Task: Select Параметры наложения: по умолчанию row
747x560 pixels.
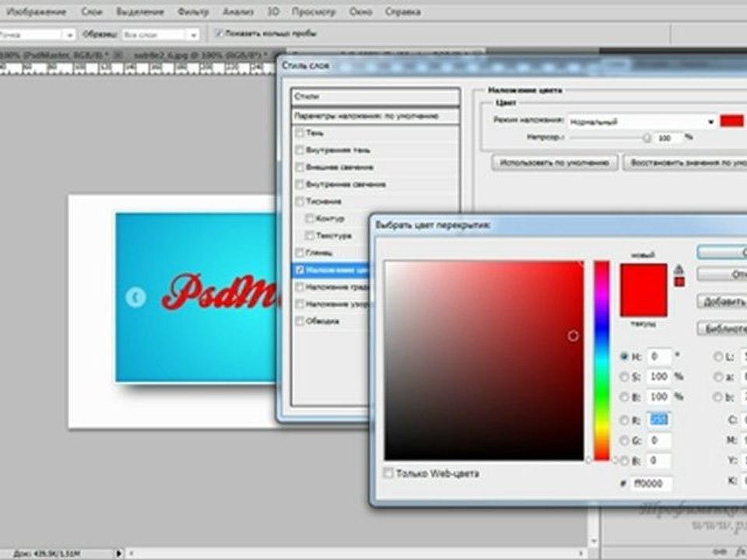Action: [375, 116]
